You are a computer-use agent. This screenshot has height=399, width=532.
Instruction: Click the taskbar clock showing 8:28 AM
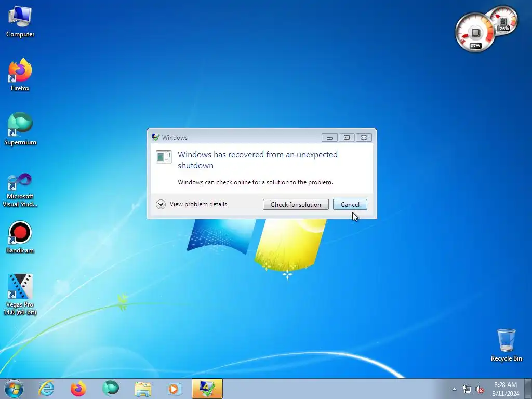coord(506,389)
